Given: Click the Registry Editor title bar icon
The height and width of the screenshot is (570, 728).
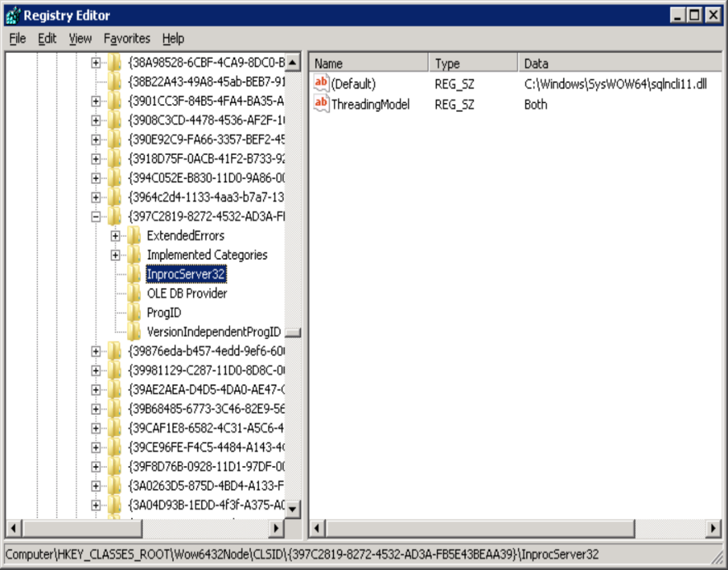Looking at the screenshot, I should 12,15.
